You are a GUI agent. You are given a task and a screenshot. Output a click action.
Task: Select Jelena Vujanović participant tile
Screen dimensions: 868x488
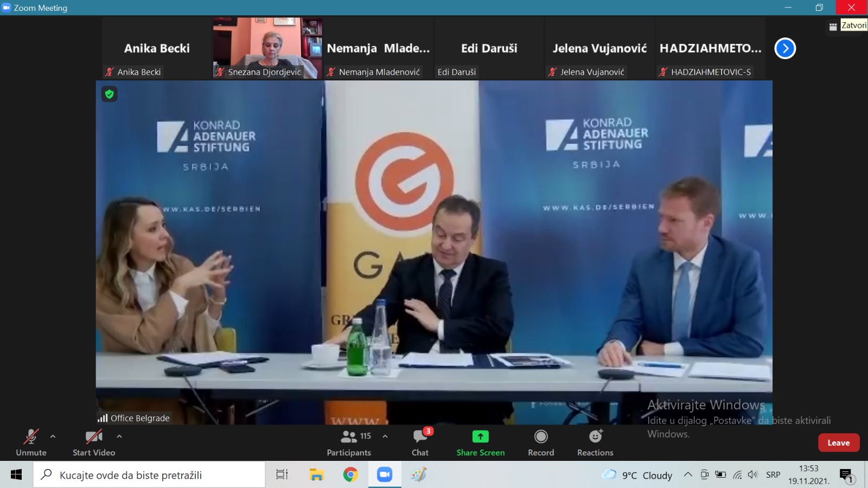(x=599, y=48)
